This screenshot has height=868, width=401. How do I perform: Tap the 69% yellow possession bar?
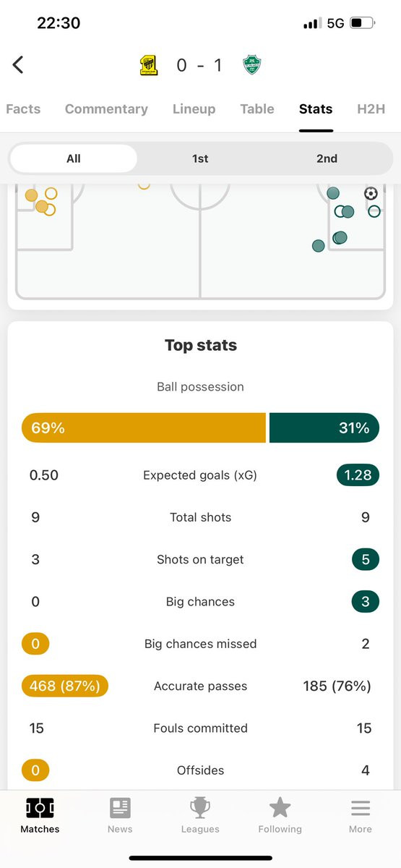(x=144, y=428)
